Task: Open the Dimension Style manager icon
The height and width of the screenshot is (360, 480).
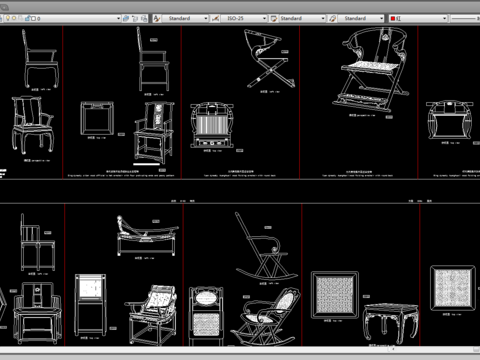Action: (216, 19)
